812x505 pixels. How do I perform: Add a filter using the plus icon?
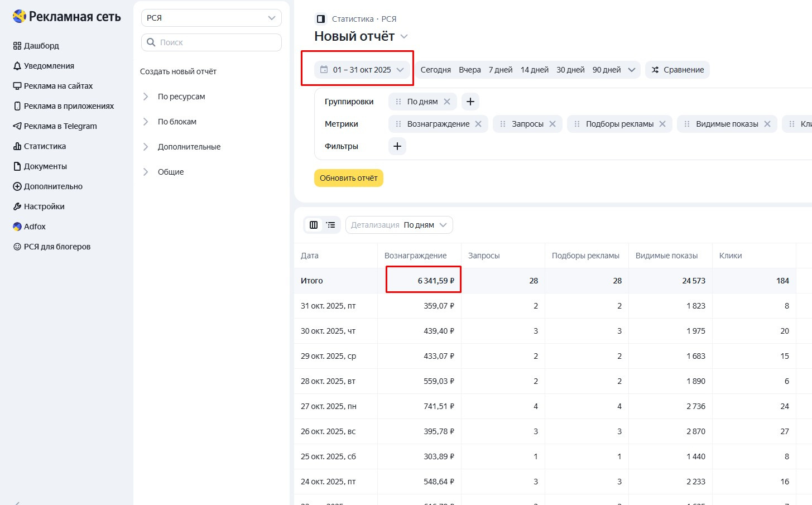click(x=397, y=146)
